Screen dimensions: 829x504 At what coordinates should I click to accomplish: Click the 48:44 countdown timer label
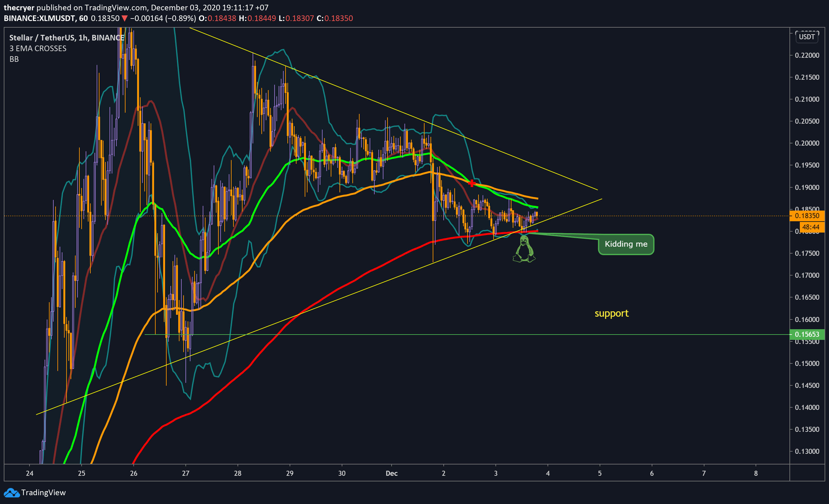(x=811, y=227)
